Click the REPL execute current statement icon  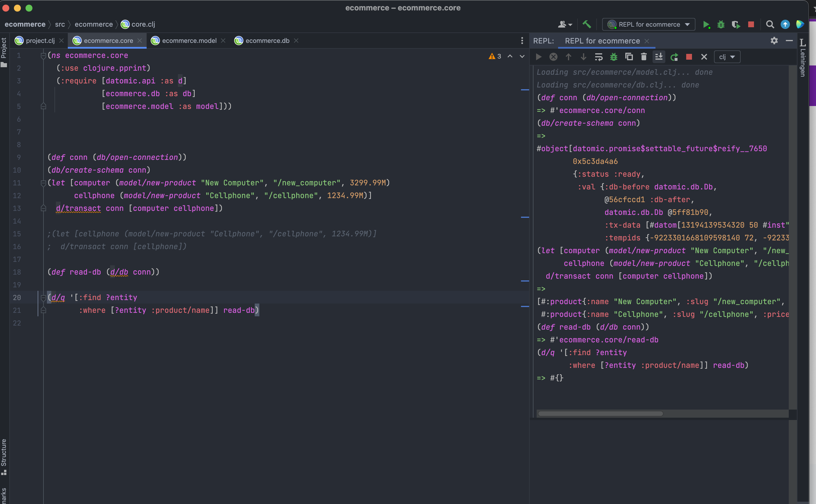pos(539,57)
